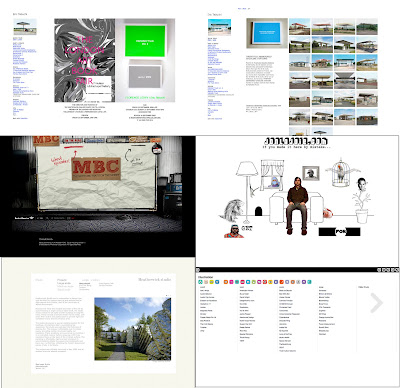The image size is (400, 388).
Task: Open the London Art Book Fair poster
Action: [85, 60]
